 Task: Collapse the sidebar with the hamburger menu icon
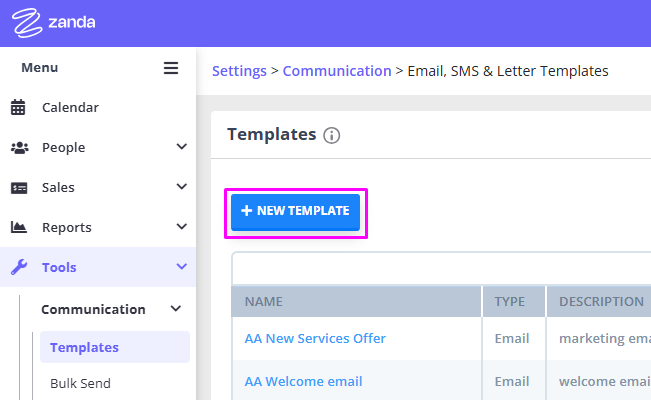point(171,68)
